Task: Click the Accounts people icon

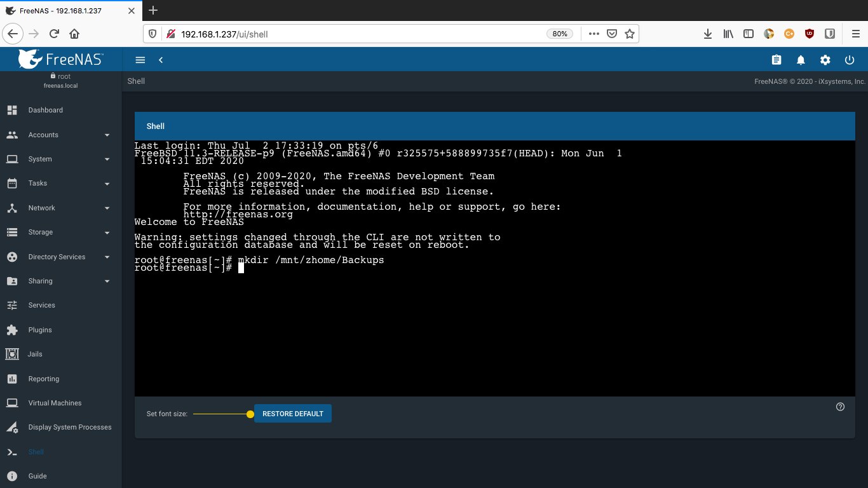Action: coord(12,135)
